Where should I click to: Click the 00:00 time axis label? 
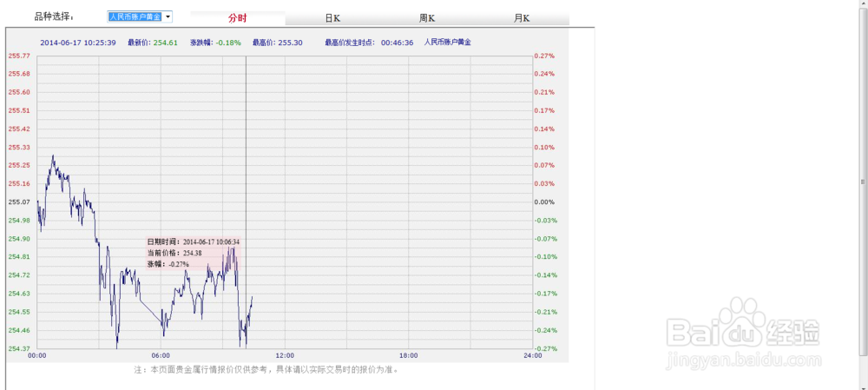[36, 355]
